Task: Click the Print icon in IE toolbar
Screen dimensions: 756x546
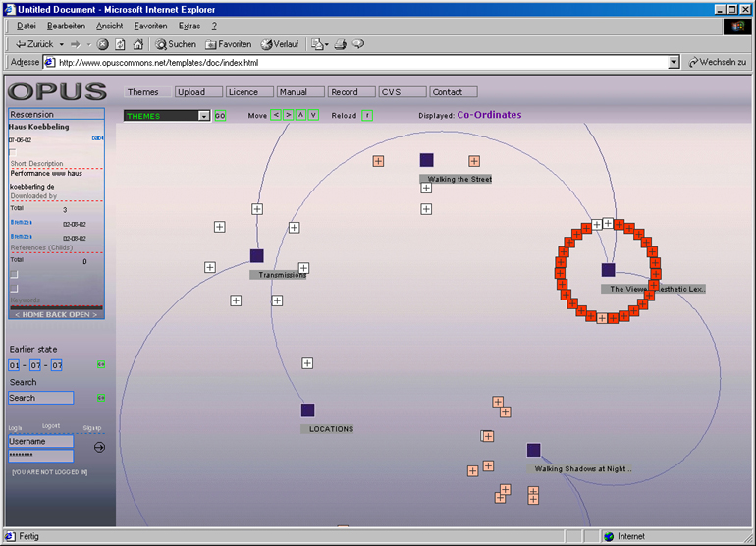Action: (340, 44)
